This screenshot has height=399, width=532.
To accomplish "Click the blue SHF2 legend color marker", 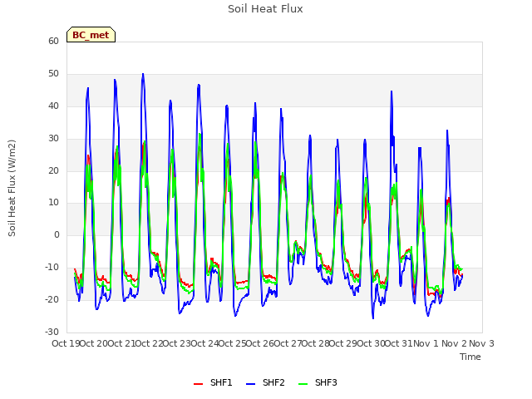I will click(x=250, y=384).
